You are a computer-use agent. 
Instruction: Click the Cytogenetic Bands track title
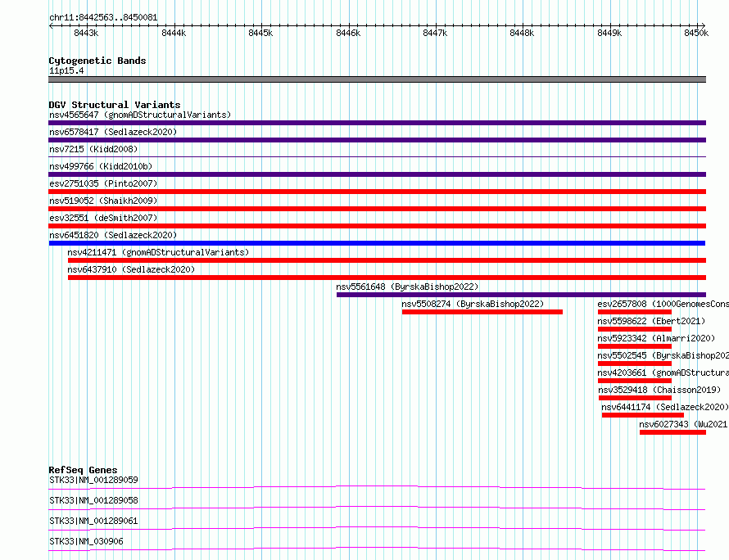(x=97, y=61)
